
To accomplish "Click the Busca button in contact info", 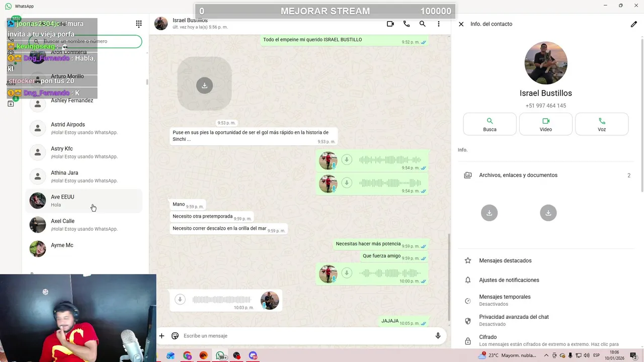I will [490, 124].
